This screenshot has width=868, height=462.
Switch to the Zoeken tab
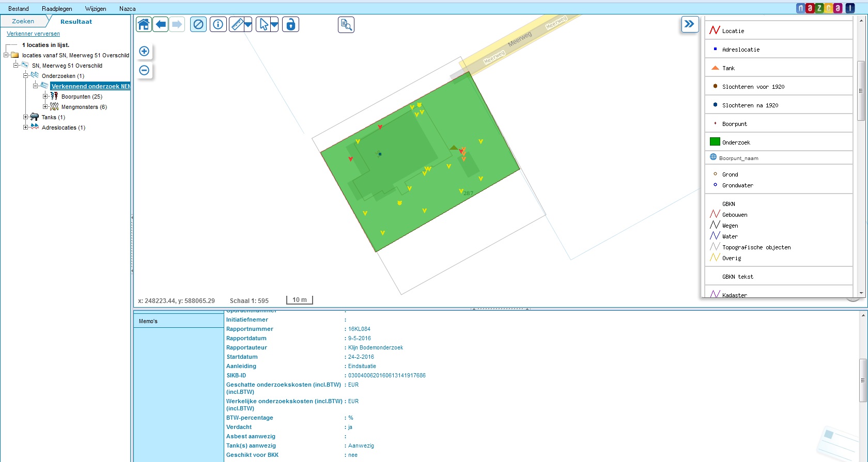[23, 21]
